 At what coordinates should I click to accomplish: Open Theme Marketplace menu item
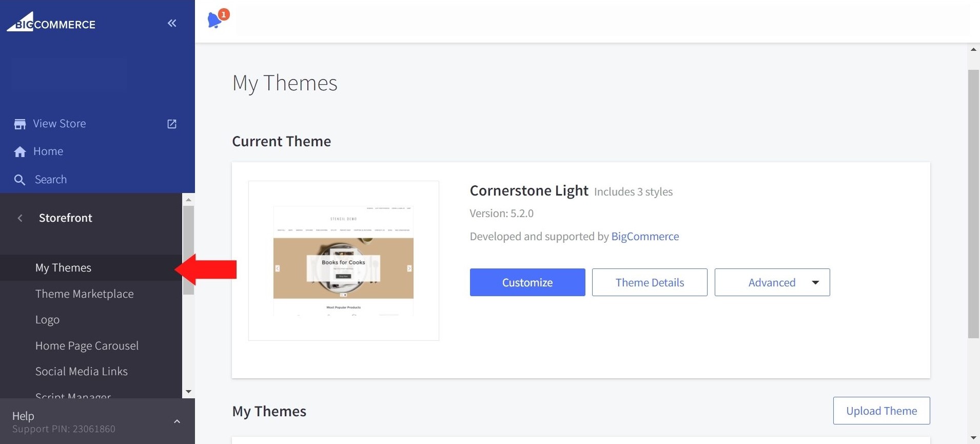[84, 294]
